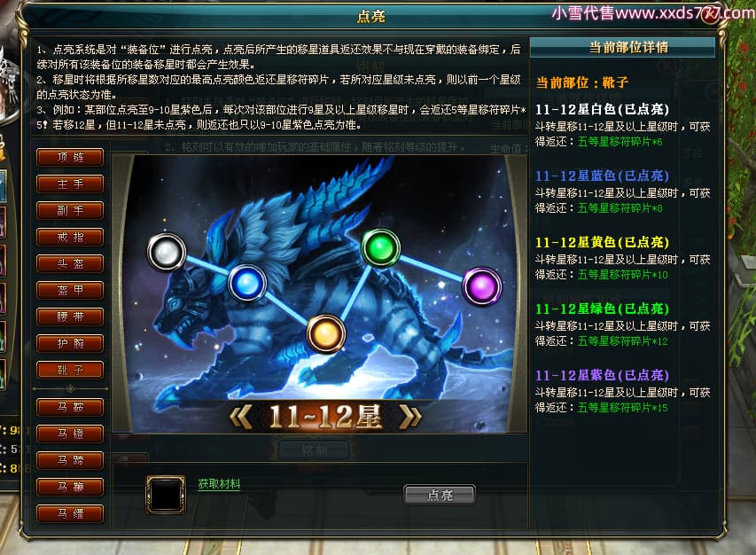
Task: Click the empty material slot icon
Action: [166, 494]
